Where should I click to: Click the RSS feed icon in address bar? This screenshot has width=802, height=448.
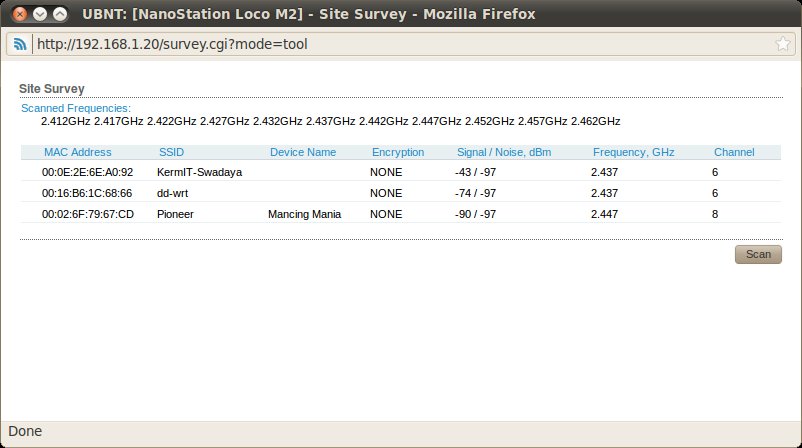point(19,44)
